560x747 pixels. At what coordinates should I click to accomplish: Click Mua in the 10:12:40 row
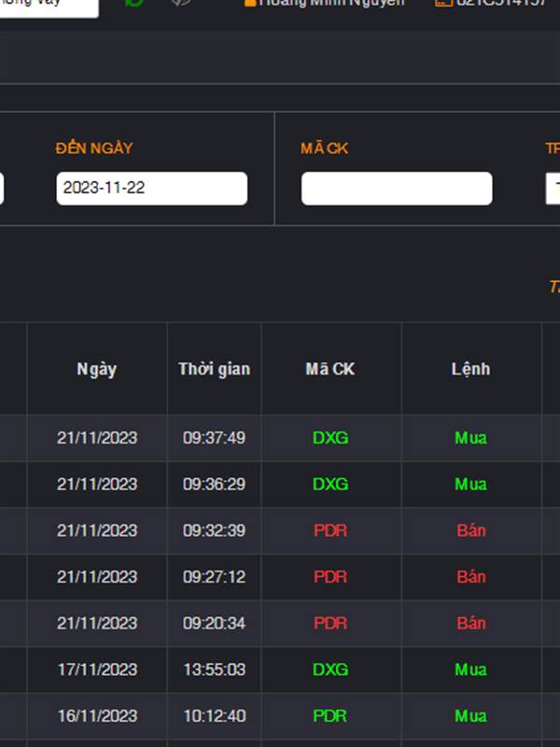[471, 715]
